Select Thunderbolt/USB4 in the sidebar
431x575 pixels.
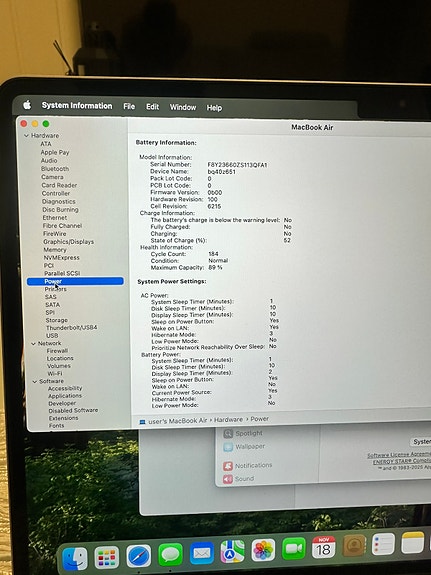[x=72, y=327]
